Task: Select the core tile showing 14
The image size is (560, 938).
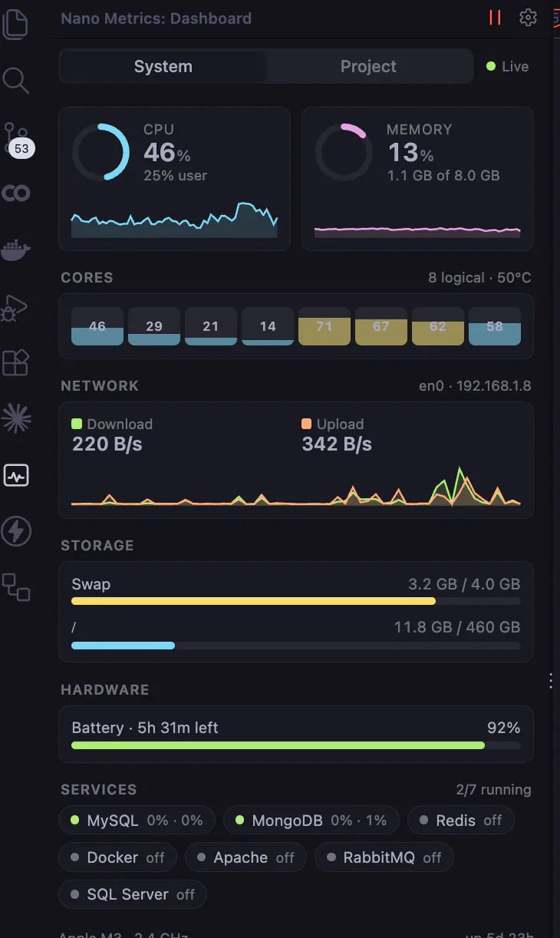Action: [268, 326]
